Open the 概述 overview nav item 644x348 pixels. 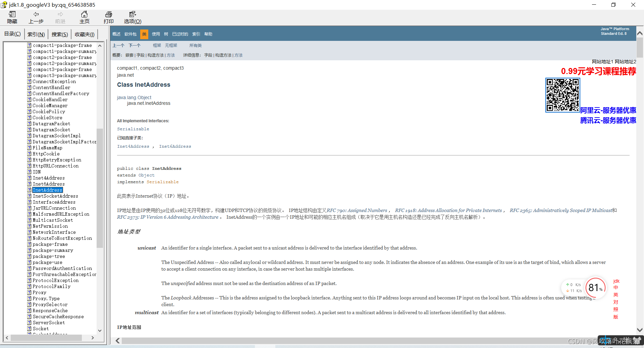point(116,34)
